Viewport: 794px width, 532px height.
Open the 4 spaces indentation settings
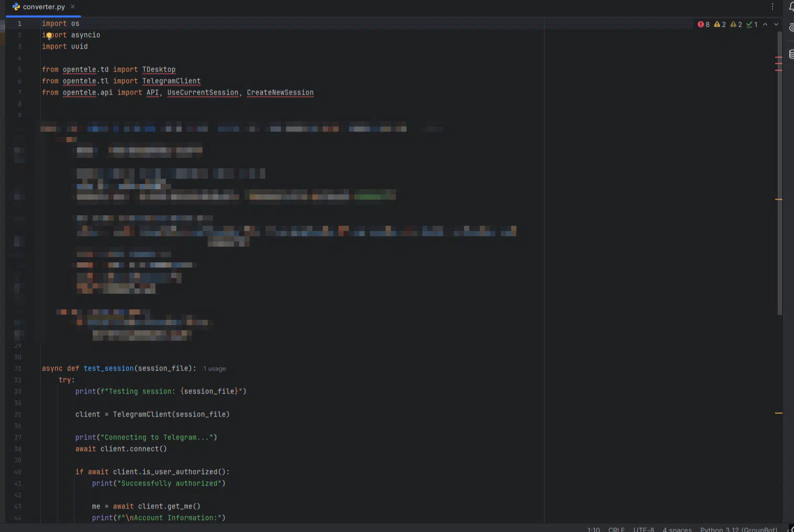click(x=677, y=529)
